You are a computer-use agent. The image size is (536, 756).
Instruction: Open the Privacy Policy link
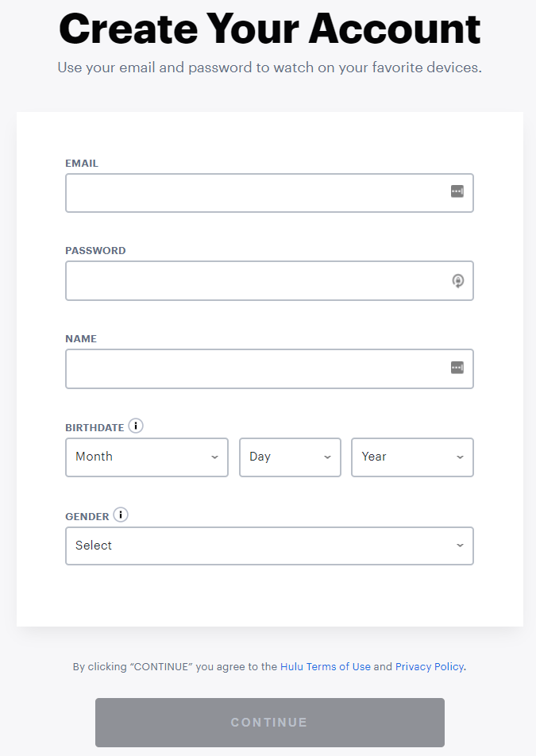430,667
